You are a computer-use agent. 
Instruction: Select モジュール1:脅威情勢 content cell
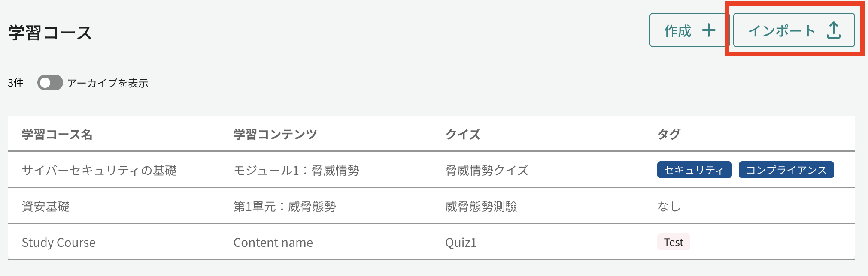[x=296, y=171]
